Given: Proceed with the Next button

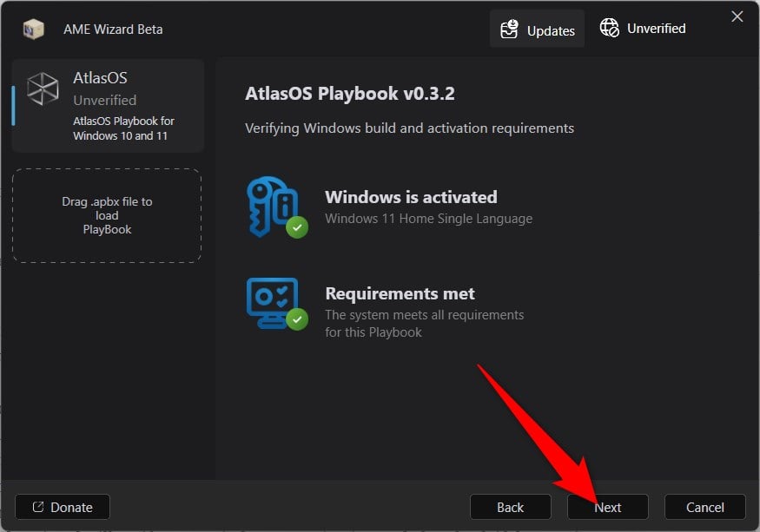Looking at the screenshot, I should (x=608, y=507).
